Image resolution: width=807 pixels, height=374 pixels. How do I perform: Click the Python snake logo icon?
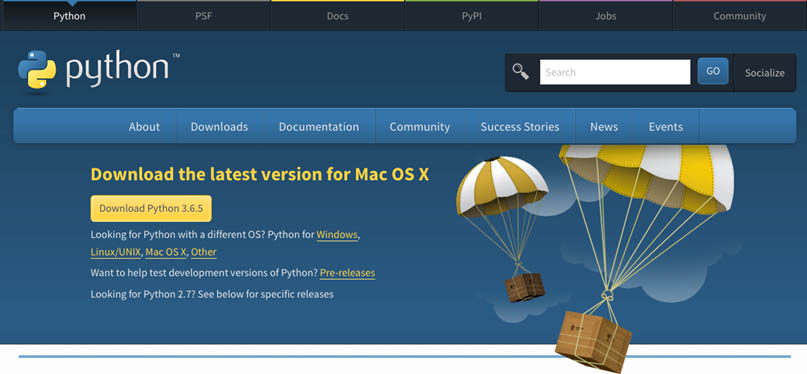click(37, 69)
